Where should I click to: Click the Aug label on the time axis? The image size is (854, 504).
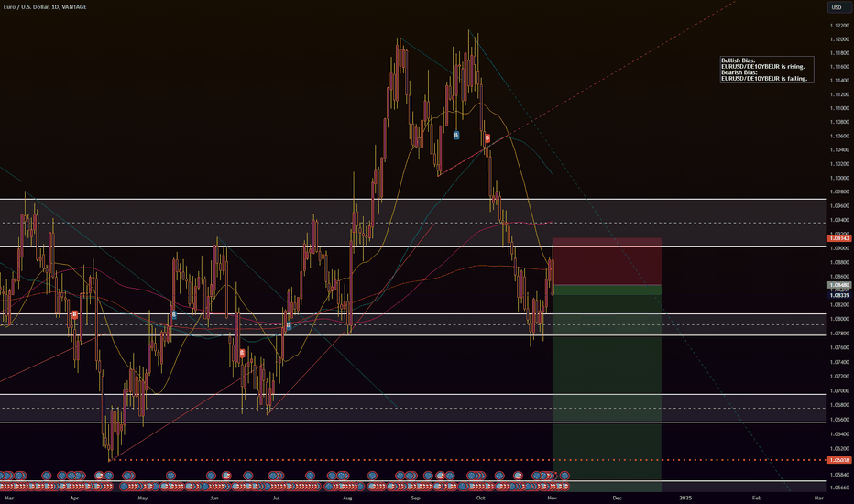point(347,498)
